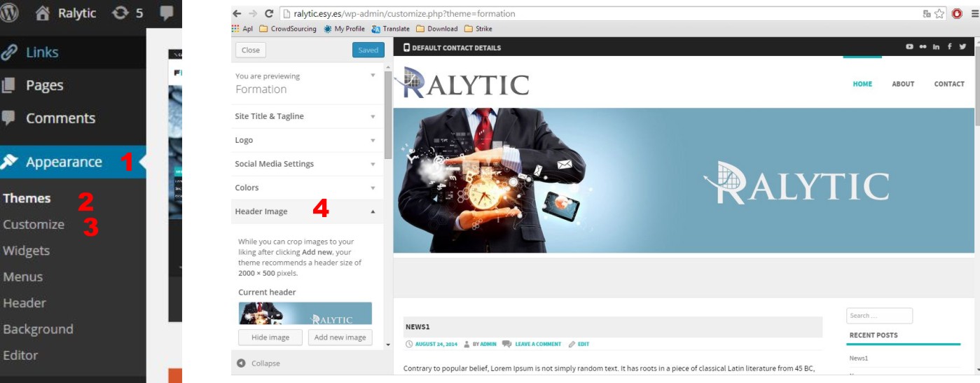The image size is (980, 383).
Task: Select Editor in Appearance submenu
Action: (x=20, y=355)
